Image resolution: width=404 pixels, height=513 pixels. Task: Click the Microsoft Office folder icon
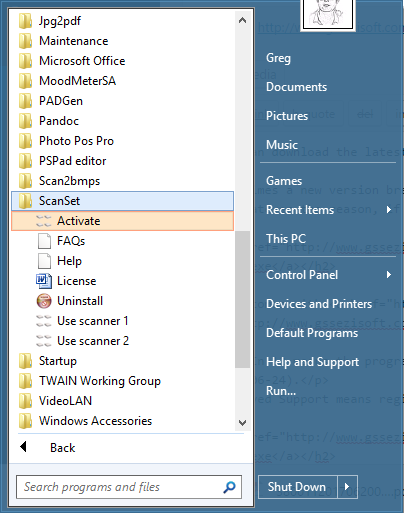click(x=26, y=61)
